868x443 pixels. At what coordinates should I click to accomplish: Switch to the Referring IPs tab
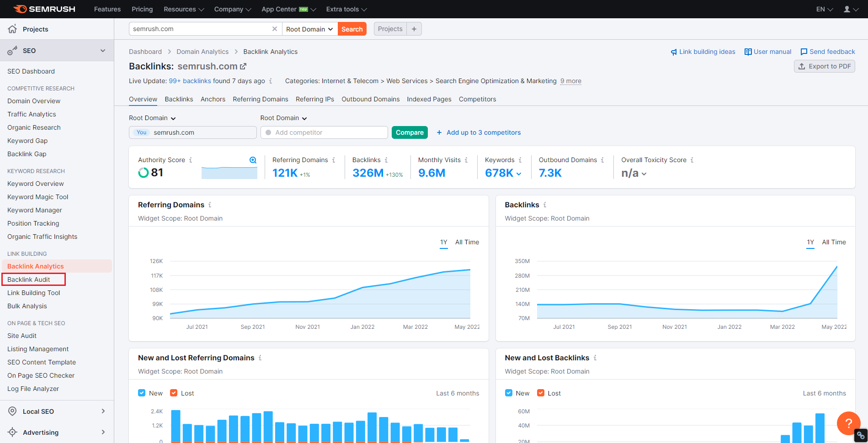click(x=315, y=99)
